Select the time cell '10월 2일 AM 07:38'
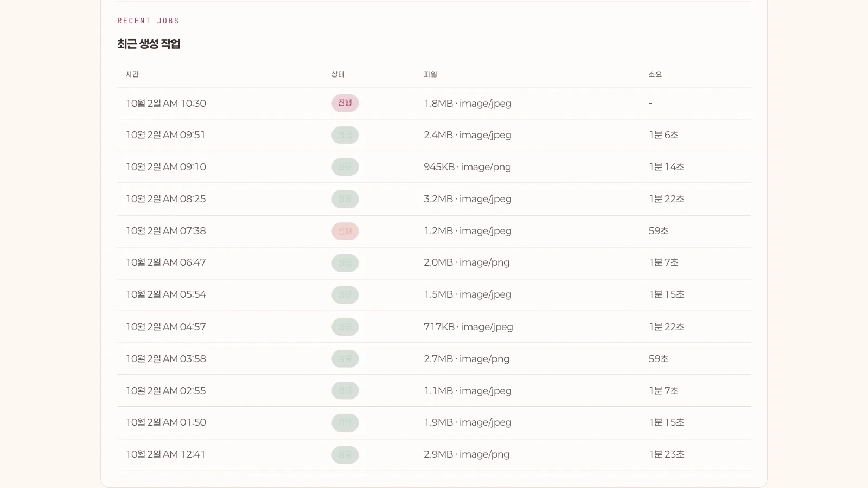Screen dimensions: 868x488 [x=166, y=231]
